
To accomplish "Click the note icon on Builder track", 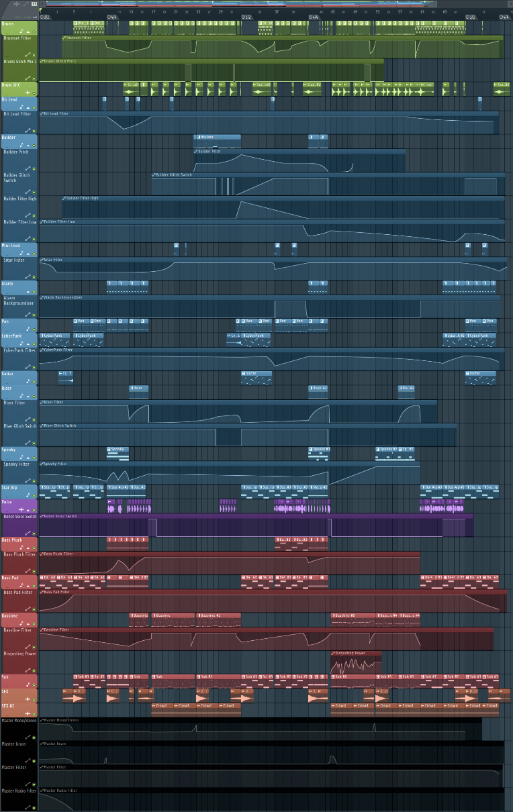I will tap(21, 145).
